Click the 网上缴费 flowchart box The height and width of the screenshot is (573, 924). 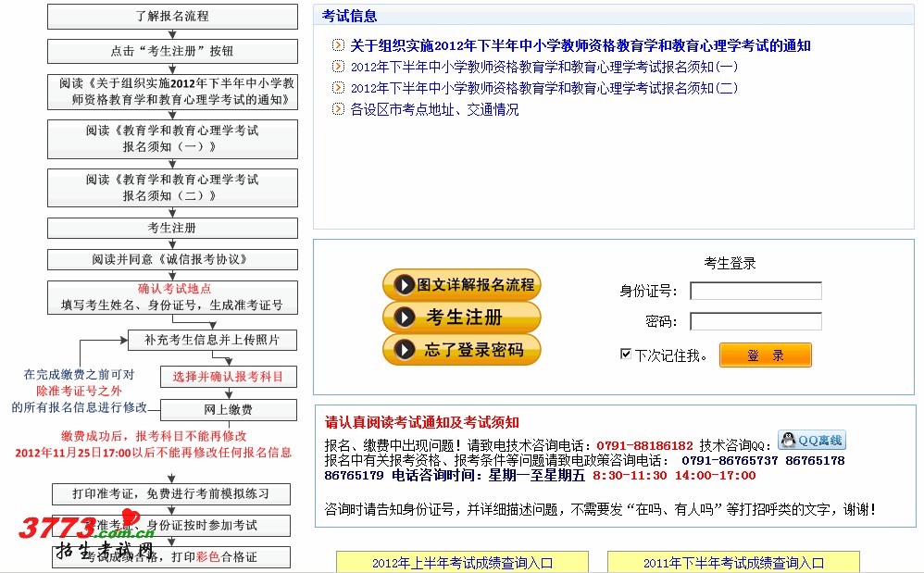[229, 410]
